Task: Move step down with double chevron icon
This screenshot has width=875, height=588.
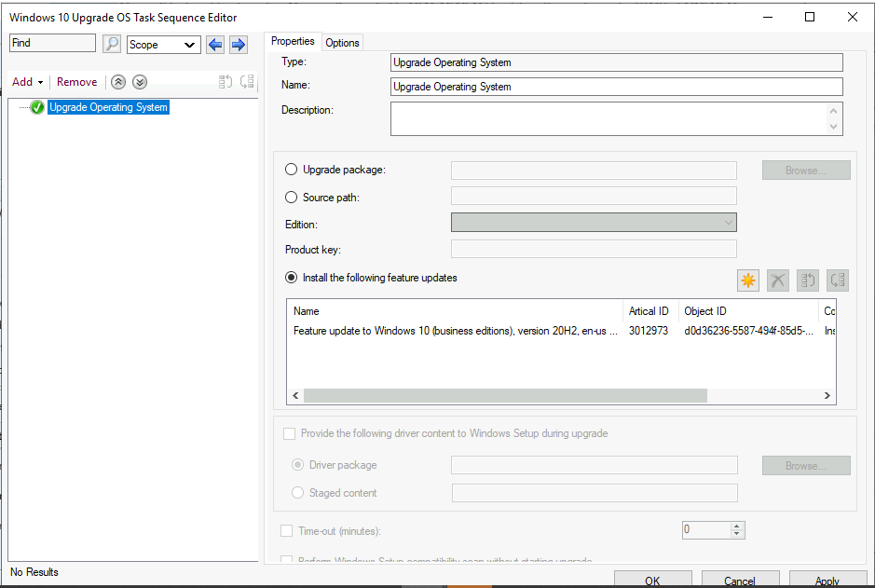Action: [140, 82]
